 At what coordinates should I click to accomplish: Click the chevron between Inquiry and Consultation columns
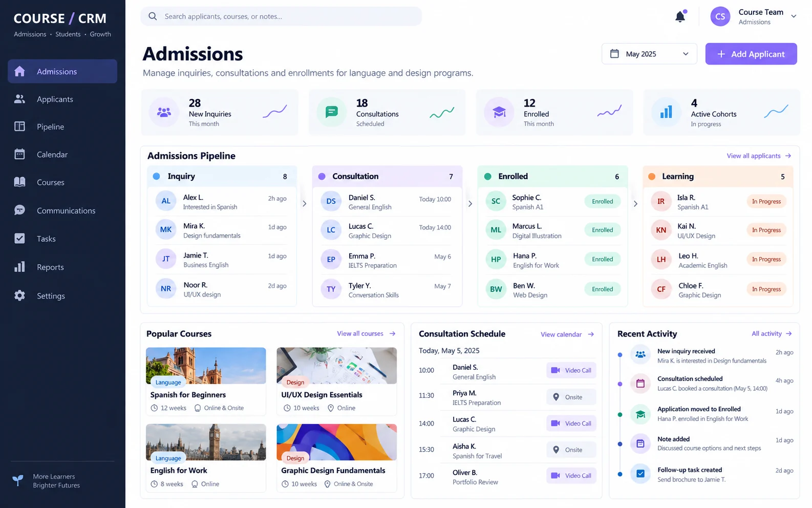click(304, 203)
